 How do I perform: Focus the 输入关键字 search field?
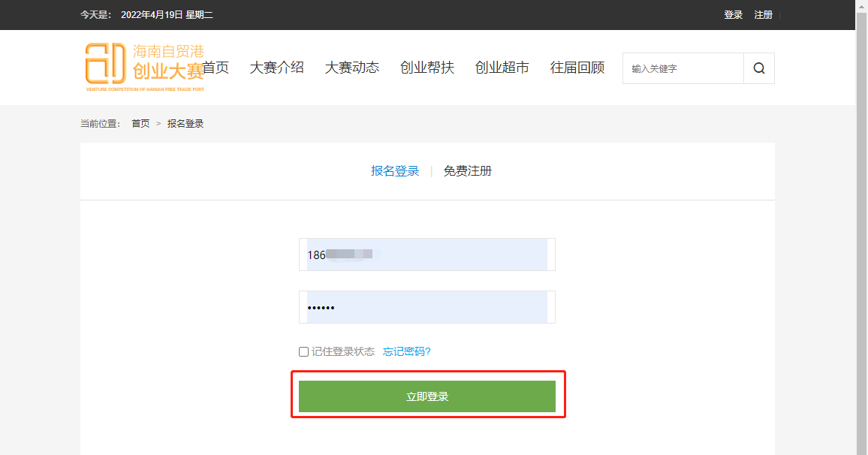pyautogui.click(x=683, y=68)
